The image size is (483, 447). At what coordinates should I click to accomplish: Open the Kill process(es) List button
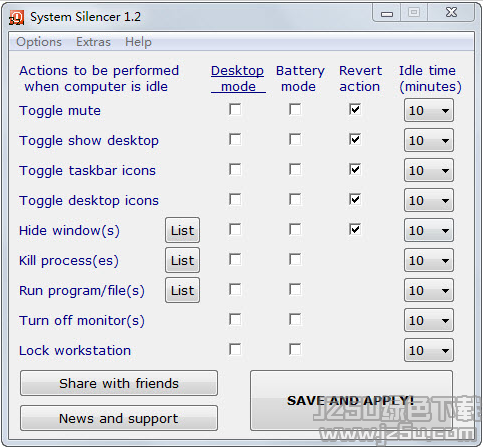[182, 260]
